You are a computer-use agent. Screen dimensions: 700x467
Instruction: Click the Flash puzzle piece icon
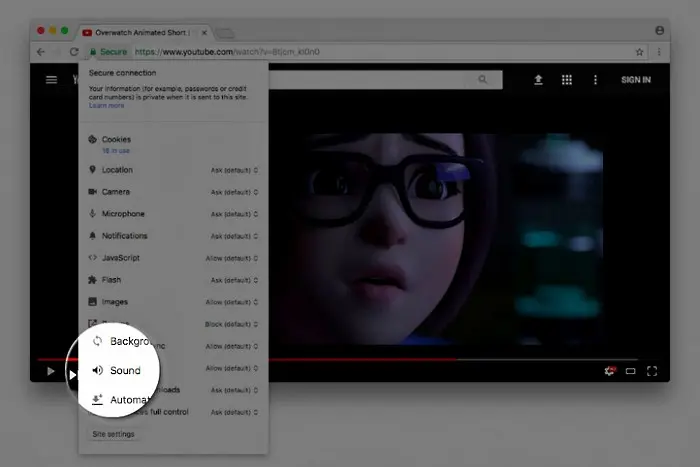(x=92, y=279)
